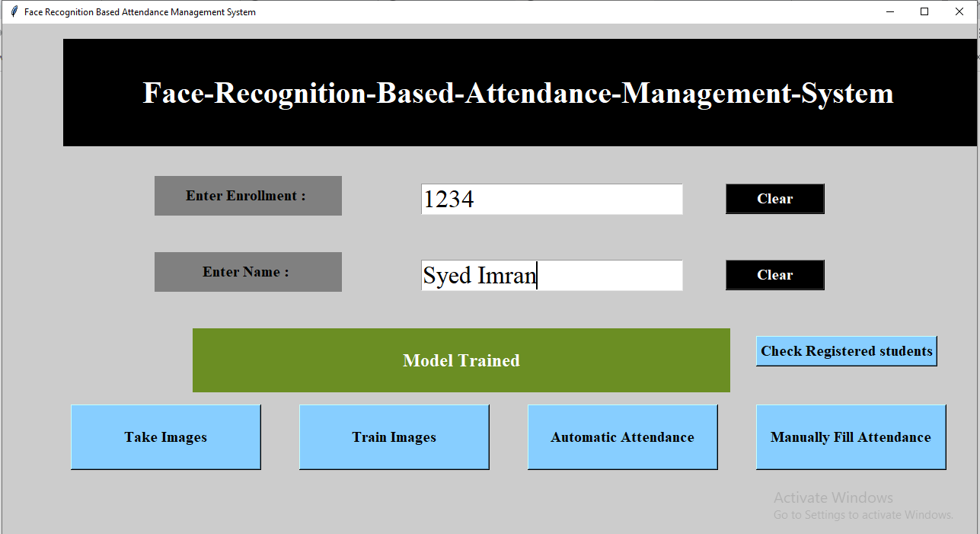Minimize the attendance system window
The width and height of the screenshot is (980, 534).
[x=889, y=11]
